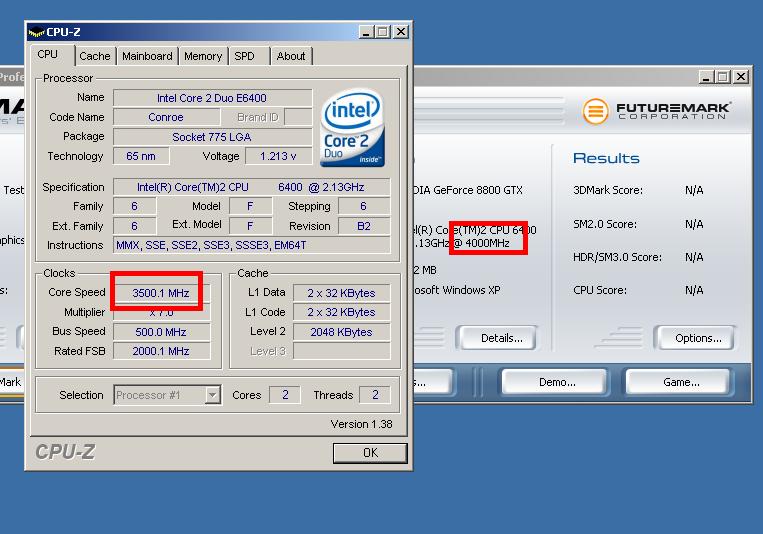Close the CPU-Z window
Screen dimensions: 763x534
401,32
